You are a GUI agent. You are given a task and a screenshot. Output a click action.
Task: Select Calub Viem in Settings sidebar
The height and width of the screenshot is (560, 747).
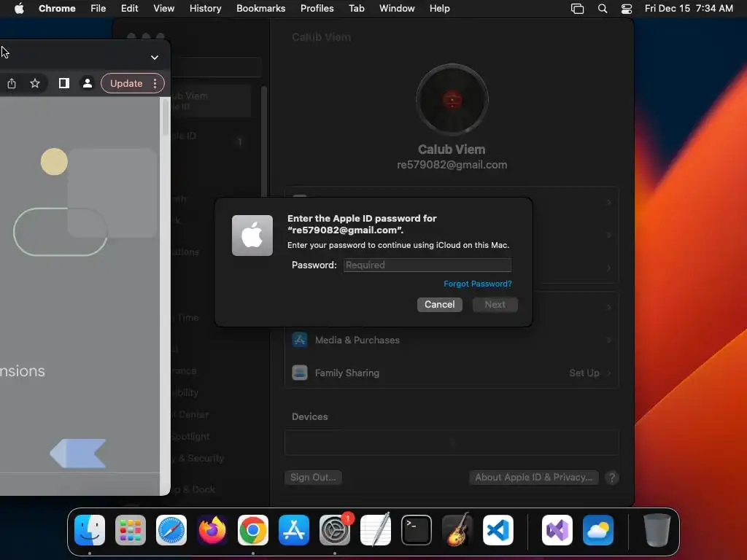click(211, 101)
